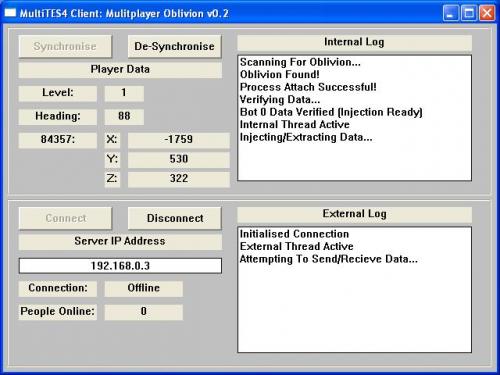
Task: Focus the Server IP Address input field
Action: pos(120,266)
